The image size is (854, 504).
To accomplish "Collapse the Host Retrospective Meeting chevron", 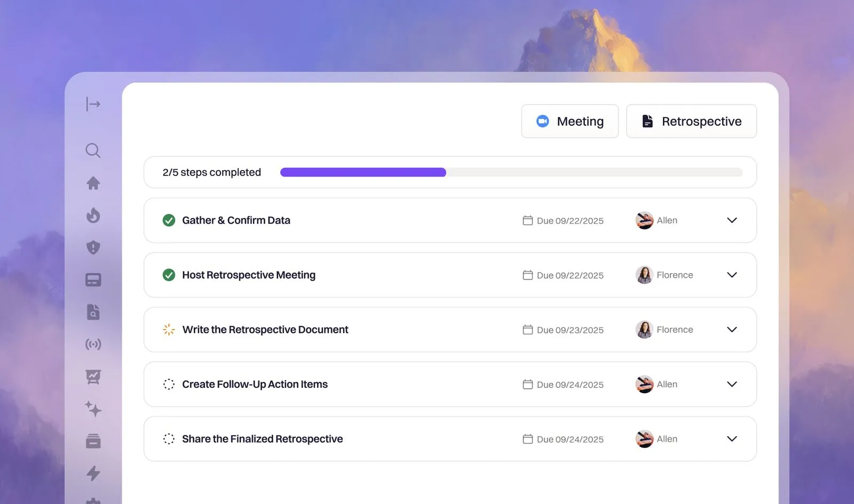I will (x=732, y=275).
